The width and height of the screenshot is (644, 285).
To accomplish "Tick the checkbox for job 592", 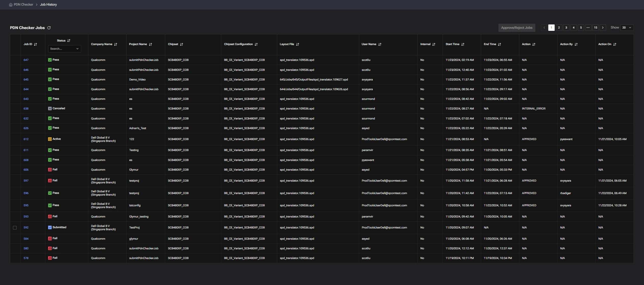I will click(15, 228).
